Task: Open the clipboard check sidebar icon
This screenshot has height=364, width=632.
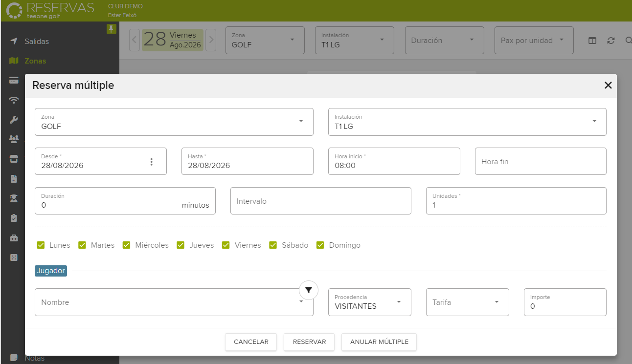Action: pyautogui.click(x=14, y=218)
